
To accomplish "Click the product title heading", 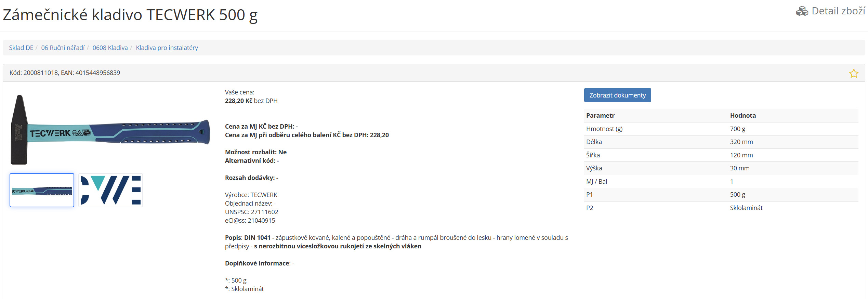I will coord(130,15).
